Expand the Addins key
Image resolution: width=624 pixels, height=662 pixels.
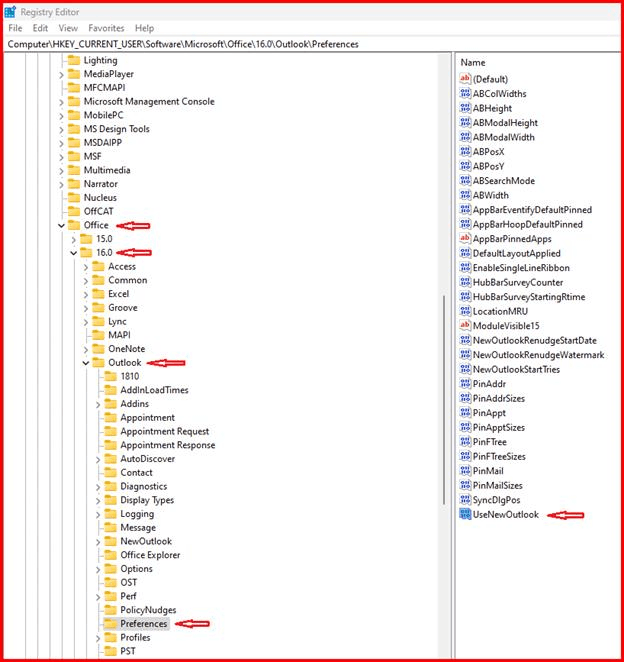tap(98, 404)
